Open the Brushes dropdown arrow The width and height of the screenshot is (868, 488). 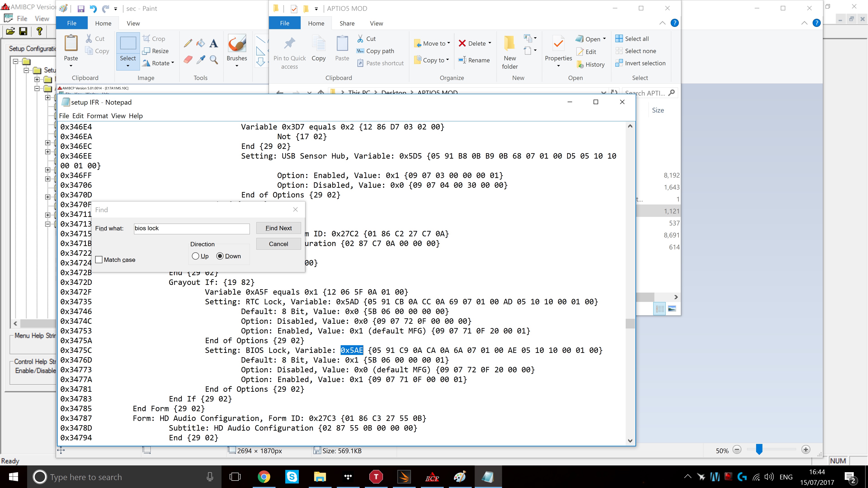click(236, 66)
